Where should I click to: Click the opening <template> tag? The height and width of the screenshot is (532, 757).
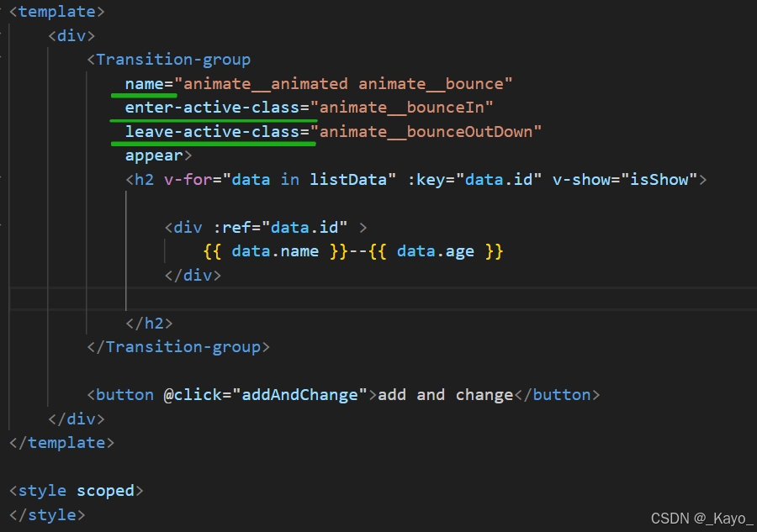57,12
